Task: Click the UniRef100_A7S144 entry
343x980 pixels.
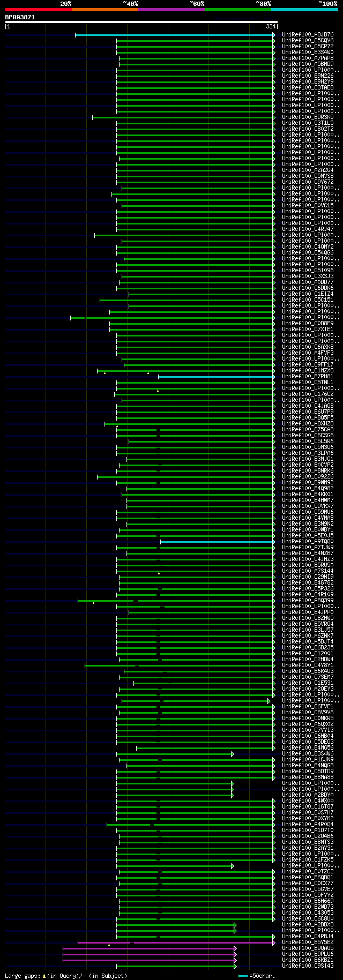Action: click(308, 571)
